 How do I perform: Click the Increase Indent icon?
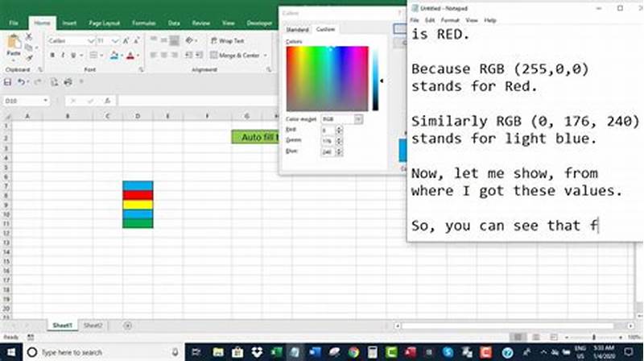[x=199, y=55]
